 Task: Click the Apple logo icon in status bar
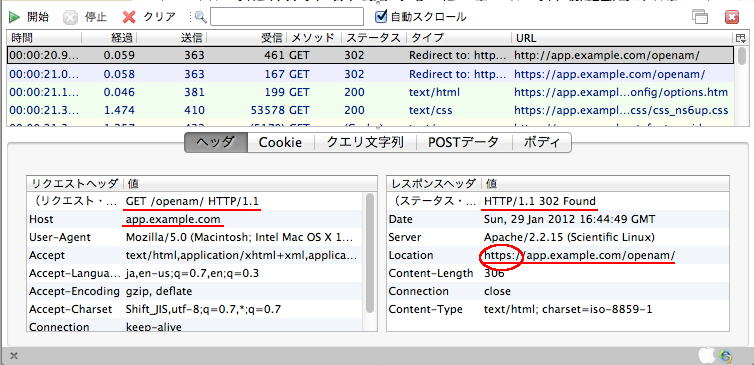point(706,355)
